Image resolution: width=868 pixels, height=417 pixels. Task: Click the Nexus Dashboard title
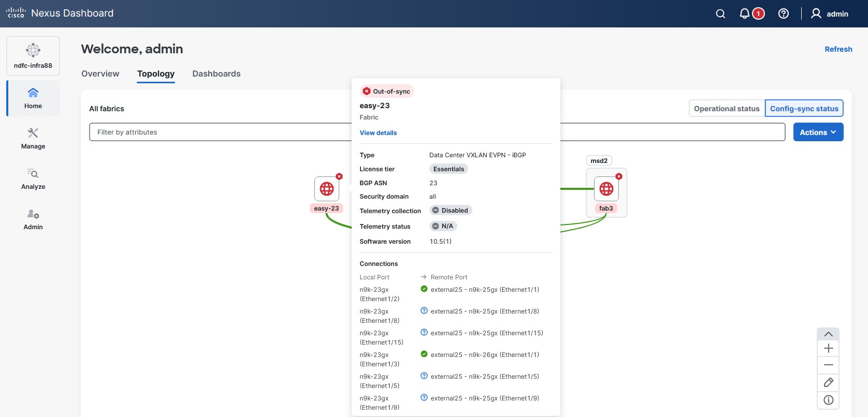coord(72,13)
